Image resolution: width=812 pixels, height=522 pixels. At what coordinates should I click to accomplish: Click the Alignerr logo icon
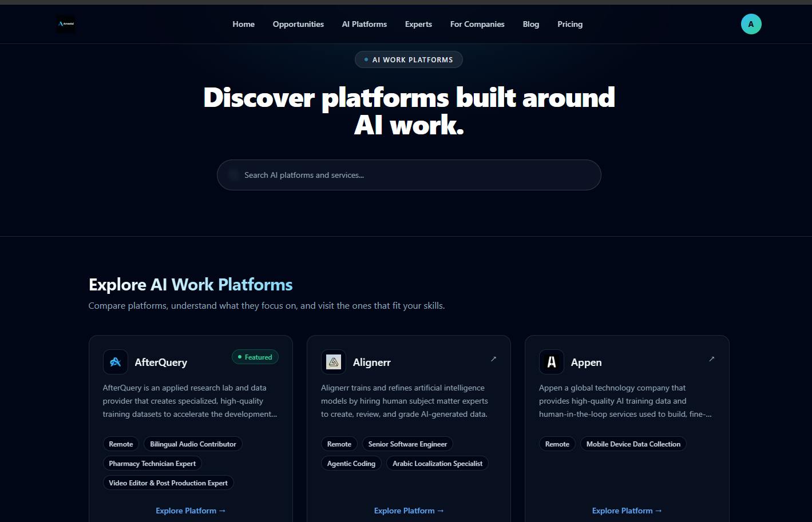334,362
